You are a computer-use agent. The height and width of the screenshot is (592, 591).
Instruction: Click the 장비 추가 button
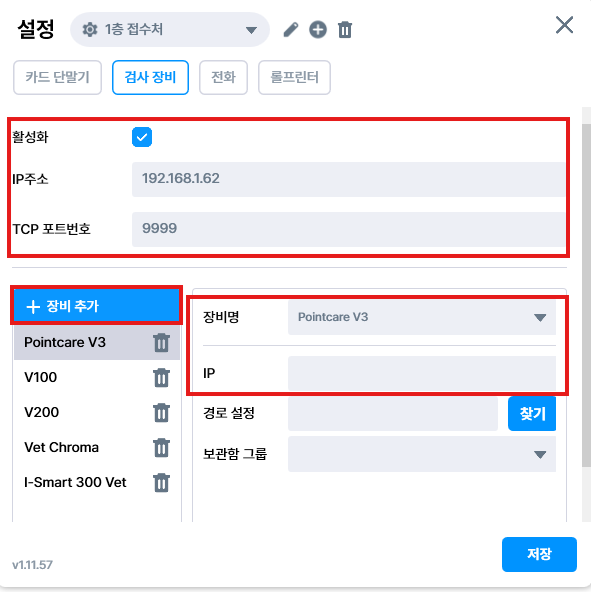click(97, 306)
